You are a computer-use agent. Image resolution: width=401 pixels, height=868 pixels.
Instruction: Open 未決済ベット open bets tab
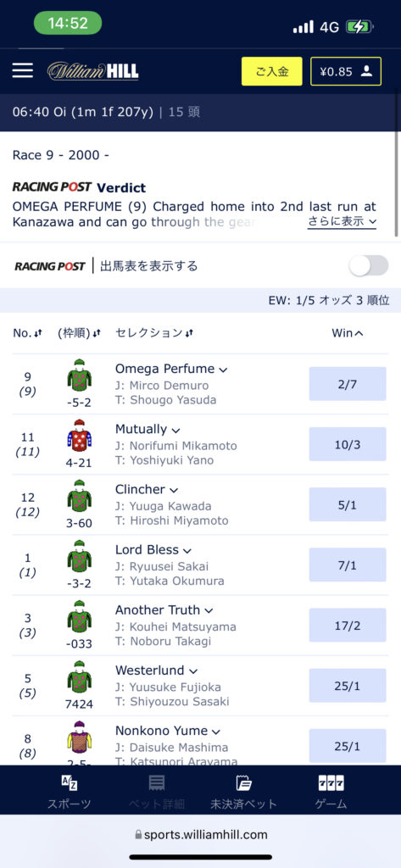click(x=243, y=792)
